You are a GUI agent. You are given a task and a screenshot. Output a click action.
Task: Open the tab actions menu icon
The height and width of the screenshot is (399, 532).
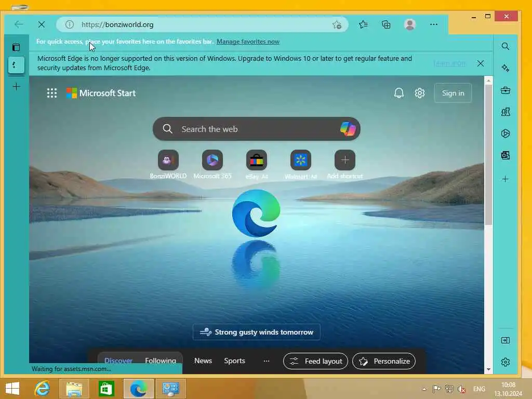[16, 47]
